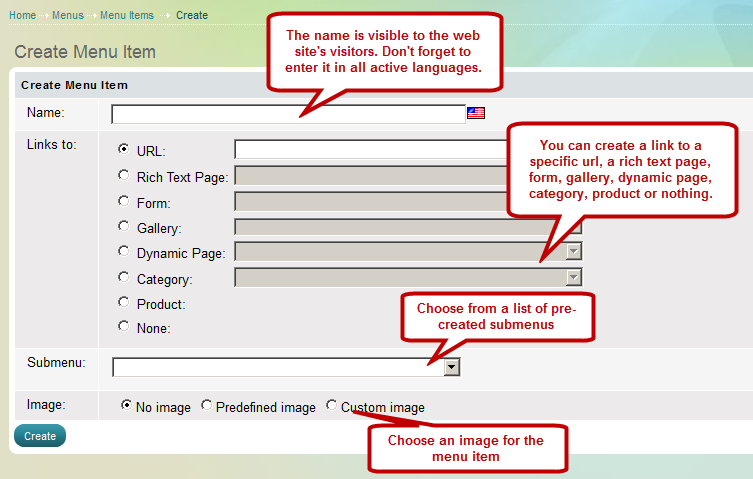Select the Predefined image option

click(207, 406)
